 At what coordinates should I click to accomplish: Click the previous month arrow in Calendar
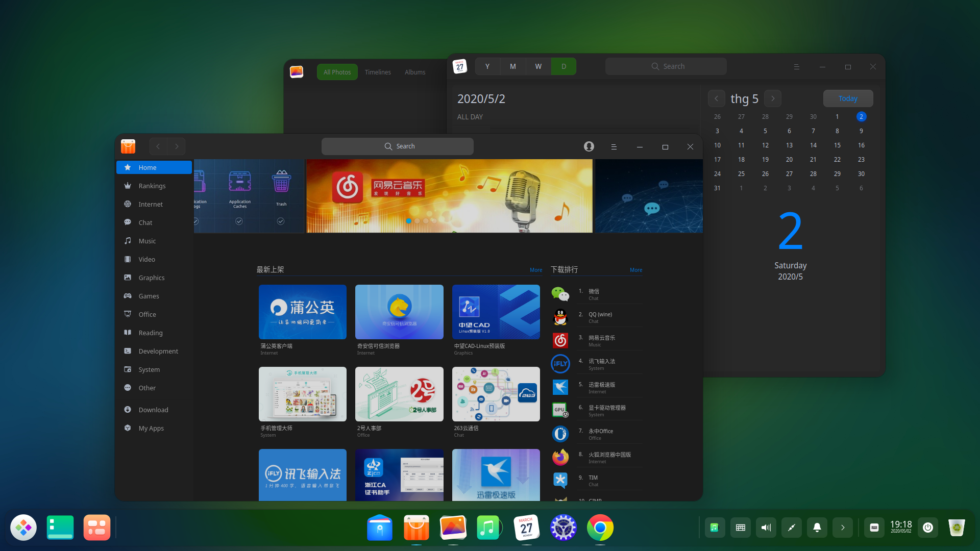716,98
